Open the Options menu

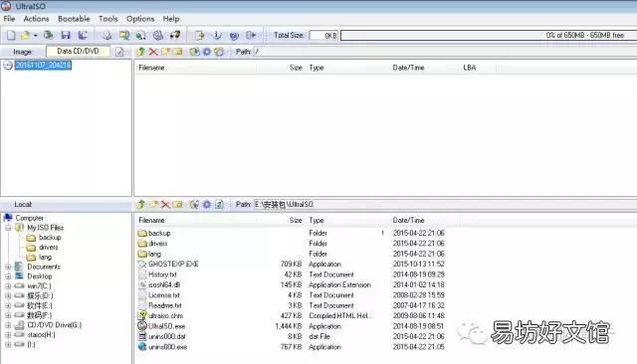pyautogui.click(x=140, y=19)
